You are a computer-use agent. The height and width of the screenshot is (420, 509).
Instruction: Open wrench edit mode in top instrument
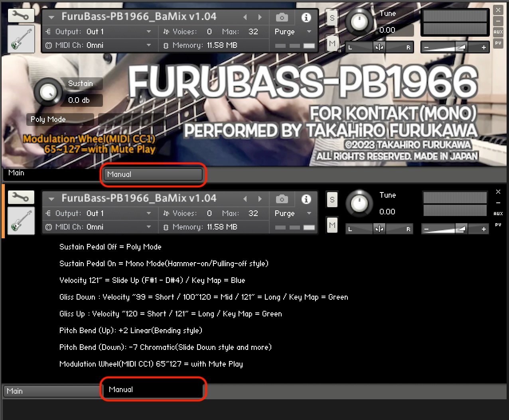coord(21,16)
